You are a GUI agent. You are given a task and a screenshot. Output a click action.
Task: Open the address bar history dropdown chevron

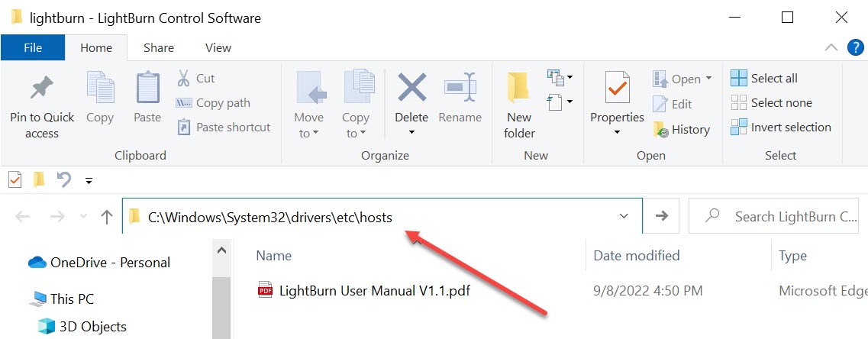[x=624, y=216]
